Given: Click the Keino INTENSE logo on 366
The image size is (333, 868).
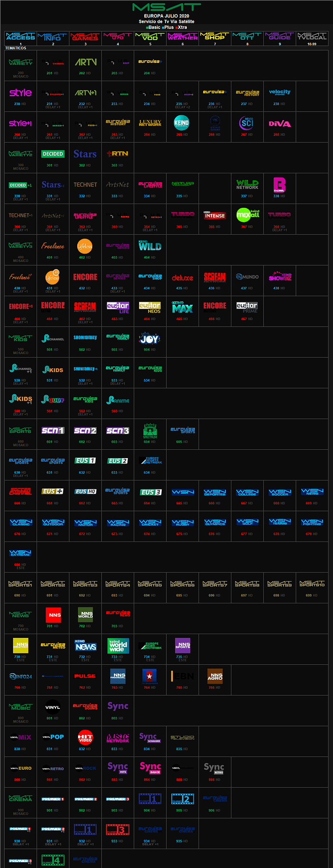Looking at the screenshot, I should point(215,215).
